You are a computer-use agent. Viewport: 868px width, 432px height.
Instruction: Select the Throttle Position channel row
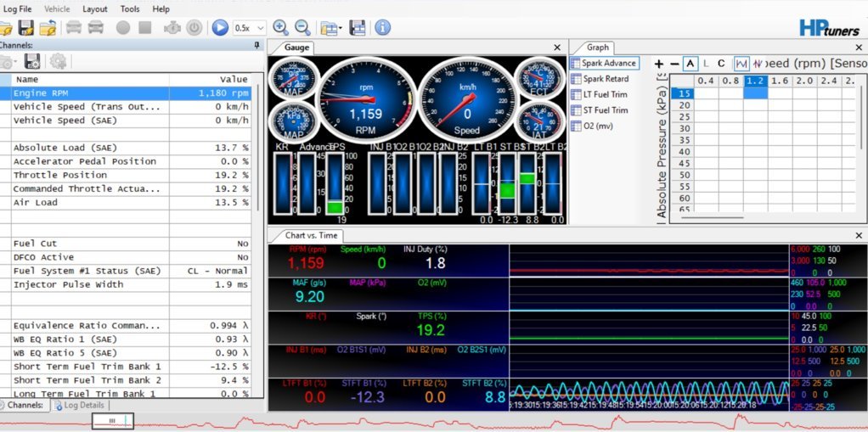[126, 175]
